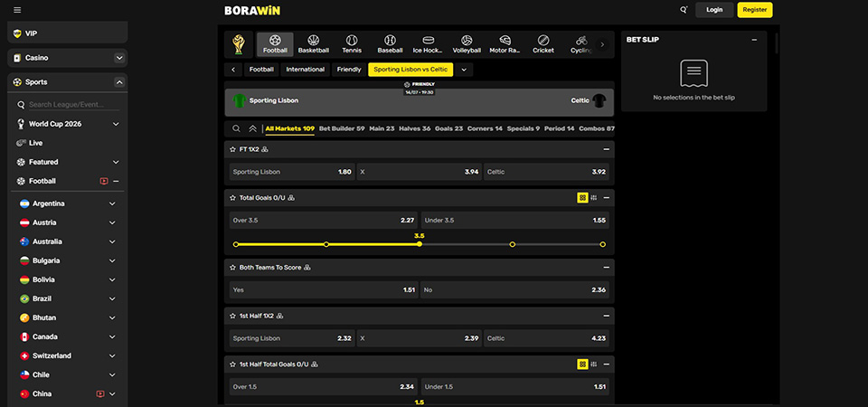This screenshot has height=407, width=868.
Task: Collapse the Football sidebar section
Action: point(117,181)
